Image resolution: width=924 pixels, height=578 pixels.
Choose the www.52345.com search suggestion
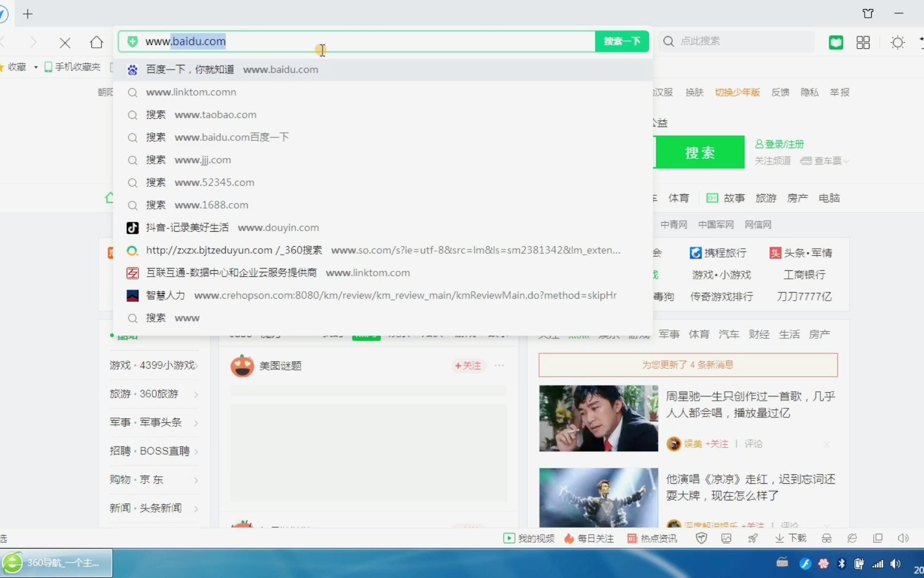383,182
